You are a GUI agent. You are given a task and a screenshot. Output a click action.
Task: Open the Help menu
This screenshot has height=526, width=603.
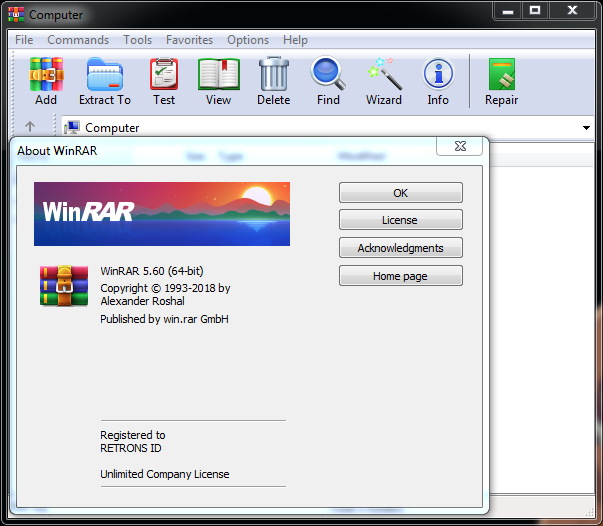coord(295,40)
